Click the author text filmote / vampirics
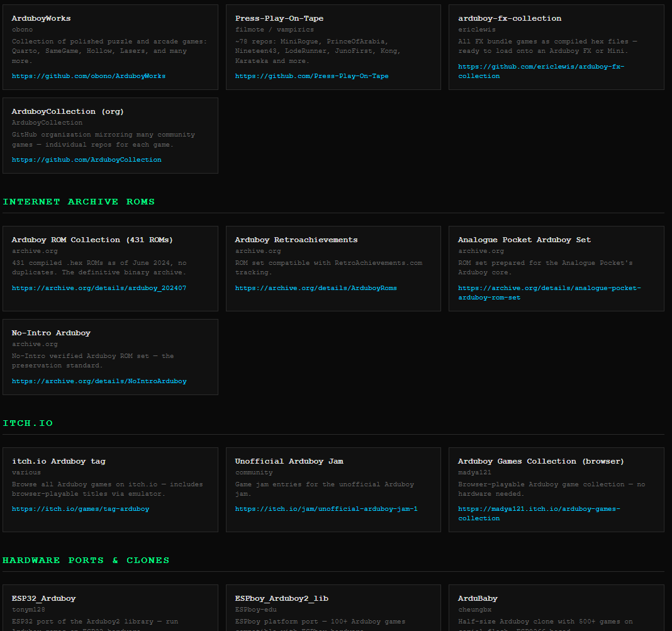Screen dimensions: 672x631 (x=274, y=30)
